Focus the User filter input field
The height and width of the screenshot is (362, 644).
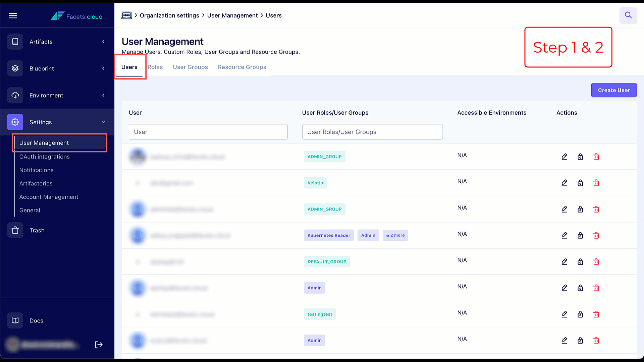(208, 132)
